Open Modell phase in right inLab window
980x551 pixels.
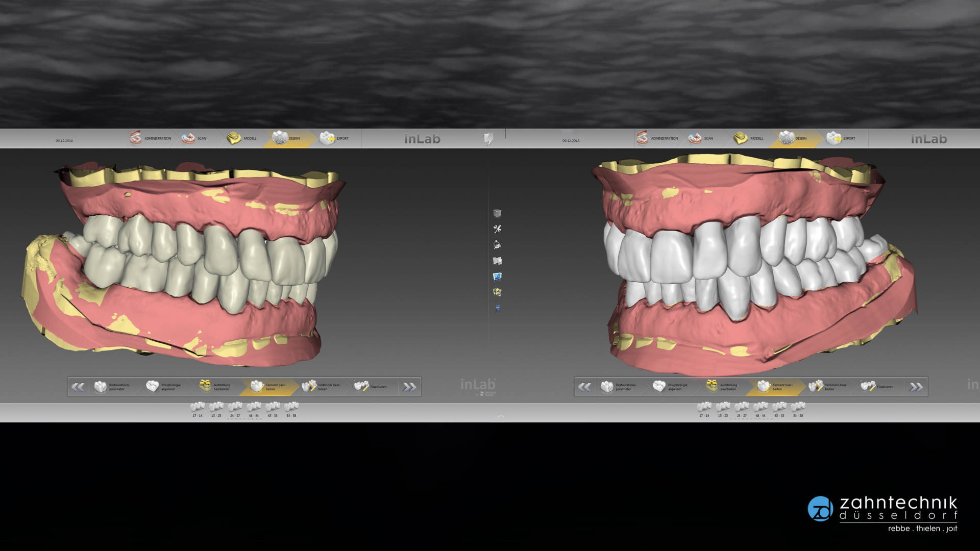(x=748, y=138)
